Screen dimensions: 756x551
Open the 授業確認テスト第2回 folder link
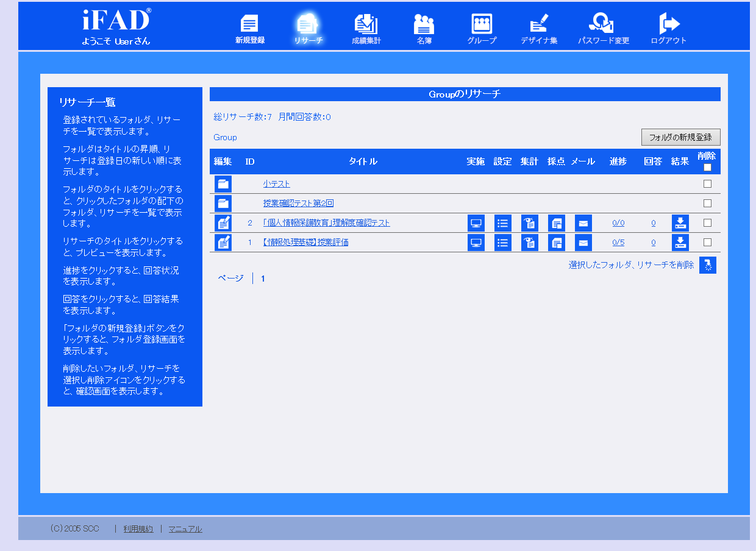(x=299, y=204)
